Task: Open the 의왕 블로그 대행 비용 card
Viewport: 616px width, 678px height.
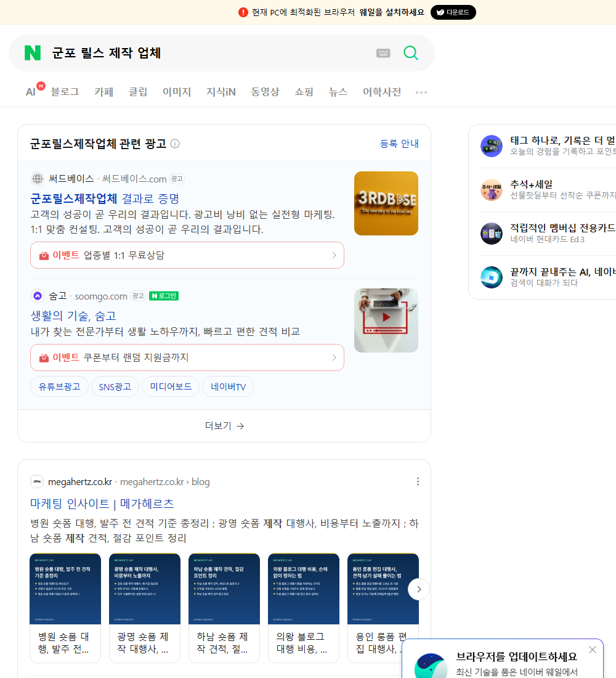Action: (x=304, y=608)
